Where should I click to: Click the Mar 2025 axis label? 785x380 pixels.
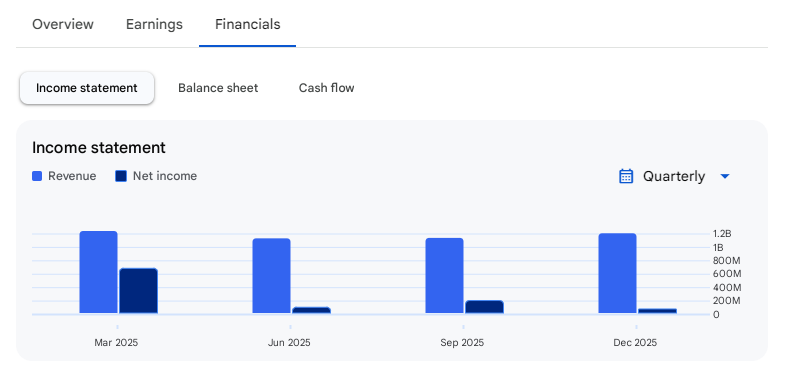116,343
